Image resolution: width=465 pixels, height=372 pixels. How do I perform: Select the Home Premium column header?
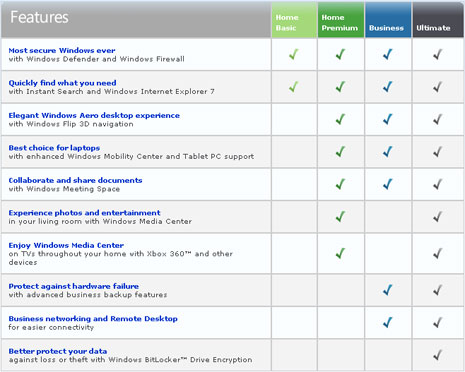(341, 20)
